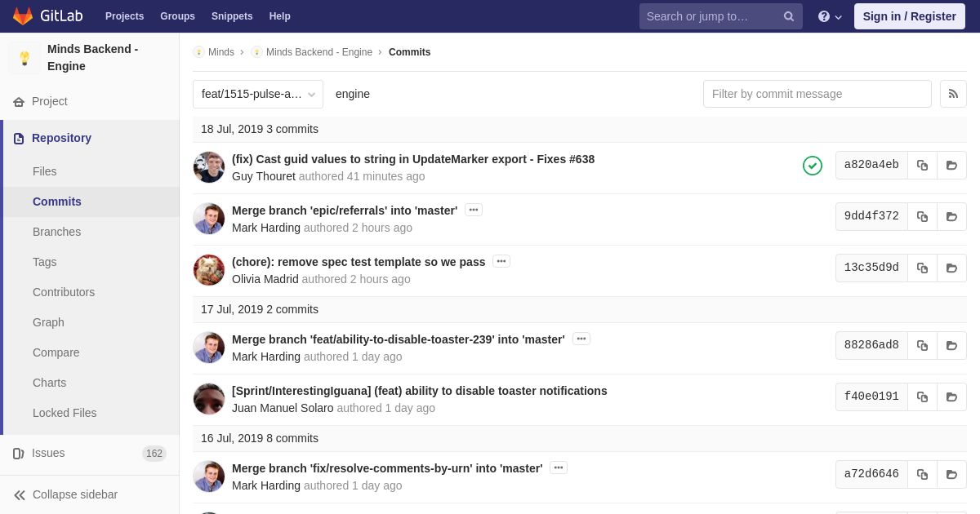Screen dimensions: 980x514
Task: Focus the Filter by commit message field
Action: 817,94
